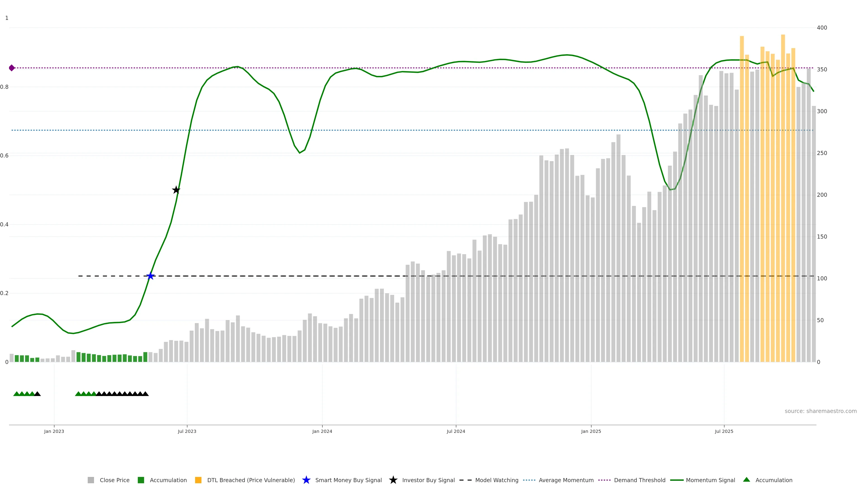The height and width of the screenshot is (488, 868).
Task: Click the blue Smart Money Buy star on chart
Action: pos(150,276)
